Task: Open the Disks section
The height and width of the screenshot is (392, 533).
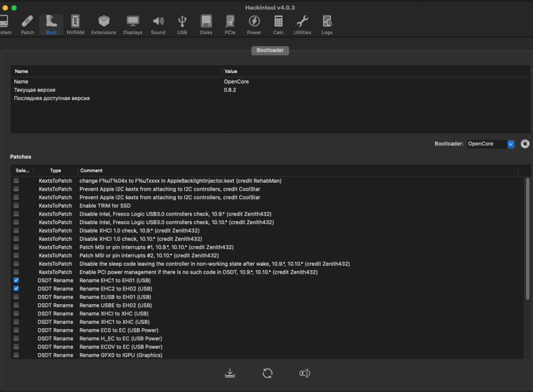Action: [x=206, y=25]
